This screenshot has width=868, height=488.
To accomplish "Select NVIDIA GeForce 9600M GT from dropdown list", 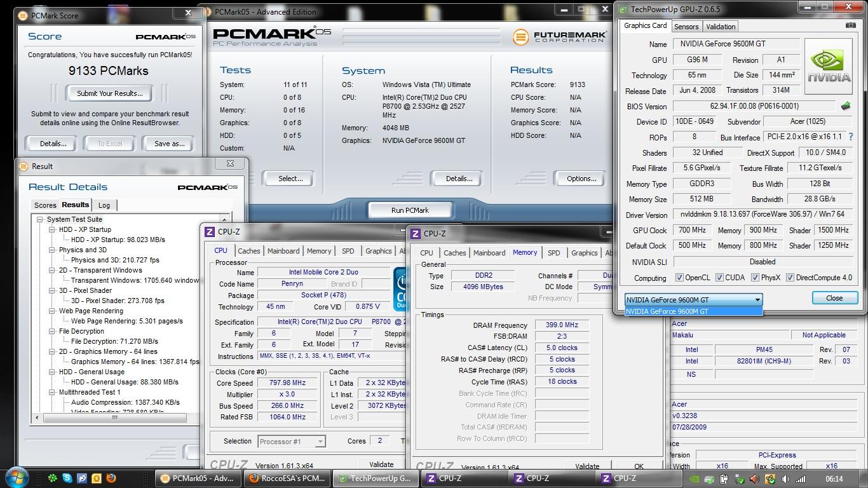I will [x=693, y=311].
